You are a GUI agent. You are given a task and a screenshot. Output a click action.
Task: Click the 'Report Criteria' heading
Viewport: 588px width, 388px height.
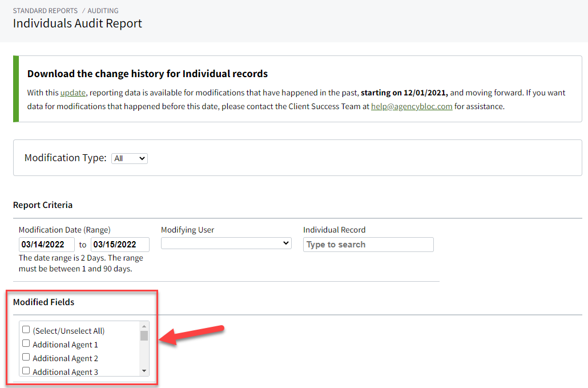click(x=43, y=205)
